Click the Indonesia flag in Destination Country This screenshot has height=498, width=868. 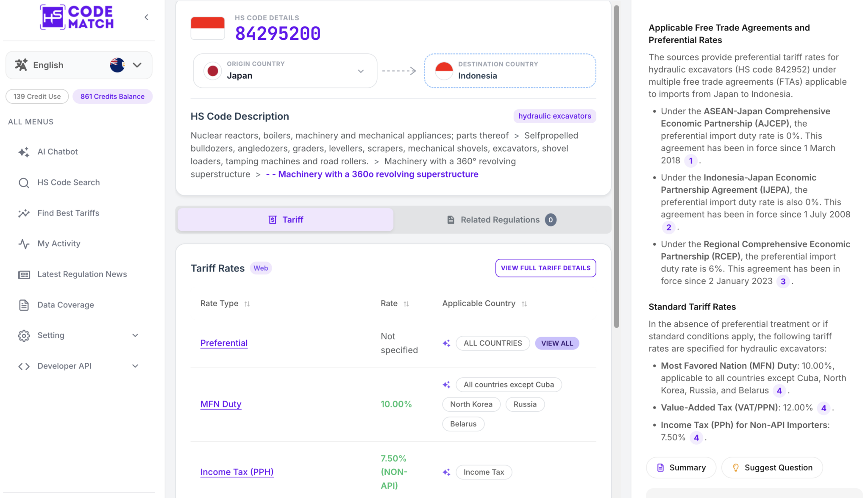pos(444,71)
